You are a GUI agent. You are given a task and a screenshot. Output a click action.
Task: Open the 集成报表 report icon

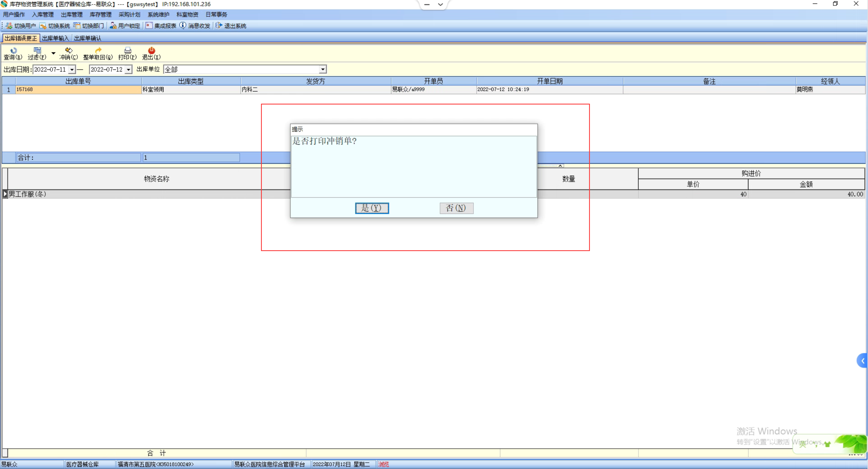[x=149, y=26]
